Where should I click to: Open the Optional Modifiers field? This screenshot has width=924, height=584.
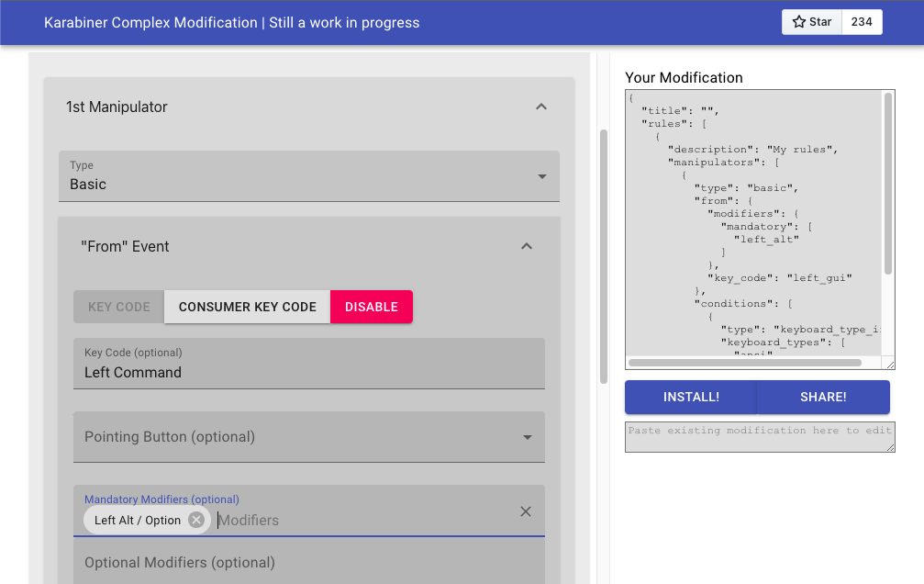point(309,562)
